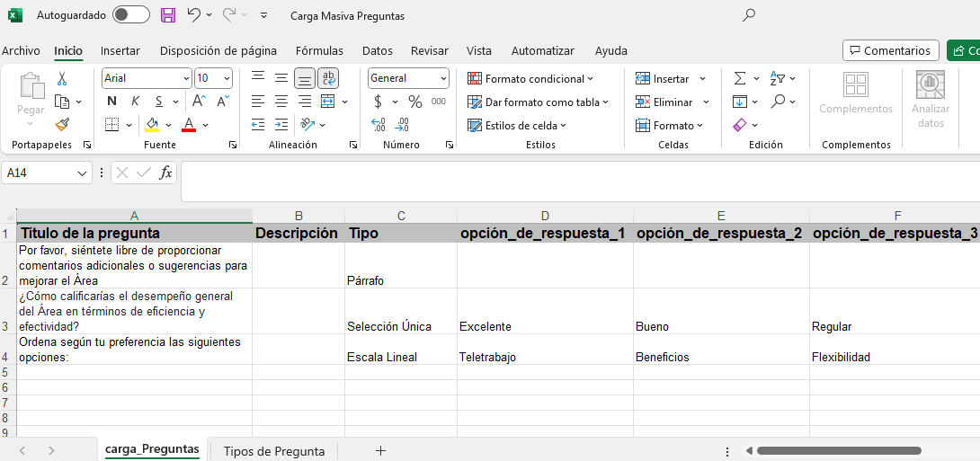Click the Format Painter brush icon
The height and width of the screenshot is (461, 980).
pyautogui.click(x=62, y=124)
